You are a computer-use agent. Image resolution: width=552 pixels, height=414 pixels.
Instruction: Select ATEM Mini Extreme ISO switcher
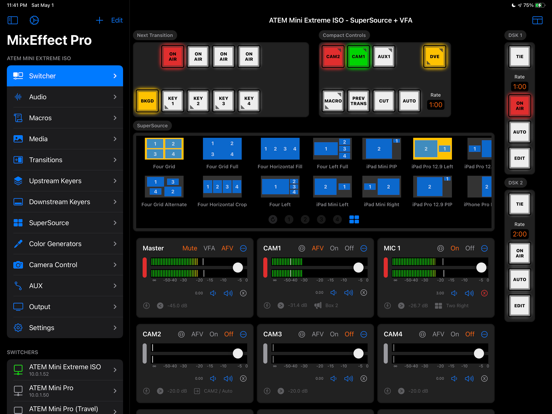[x=65, y=370]
